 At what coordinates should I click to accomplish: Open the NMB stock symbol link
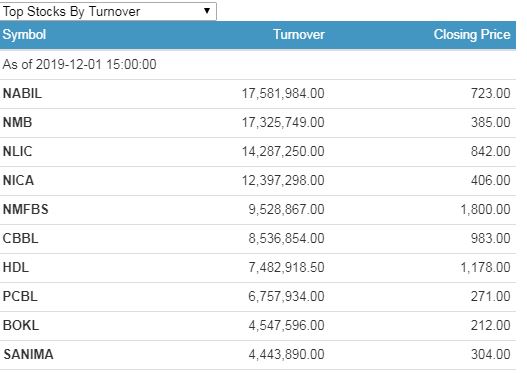tap(17, 122)
